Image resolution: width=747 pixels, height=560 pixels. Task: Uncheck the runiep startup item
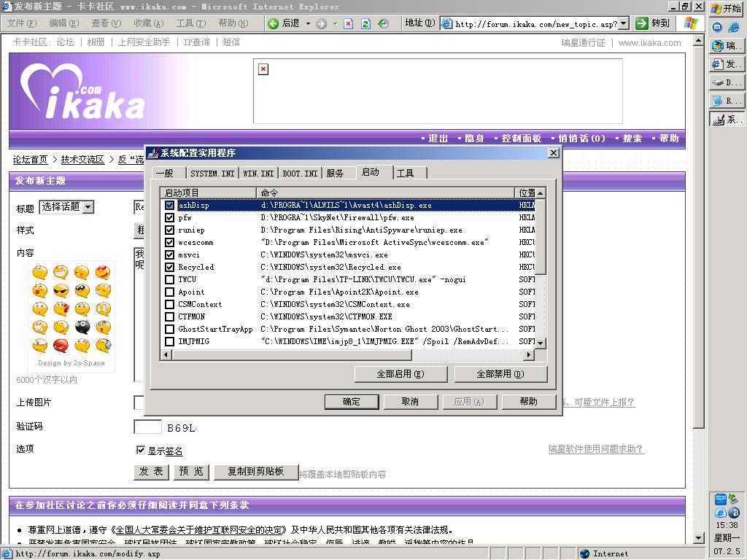coord(169,230)
